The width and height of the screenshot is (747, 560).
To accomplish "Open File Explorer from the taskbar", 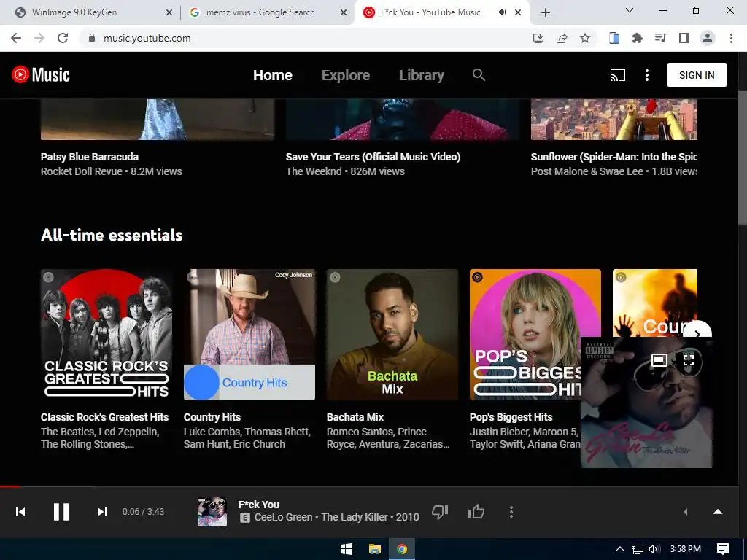I will [x=374, y=549].
